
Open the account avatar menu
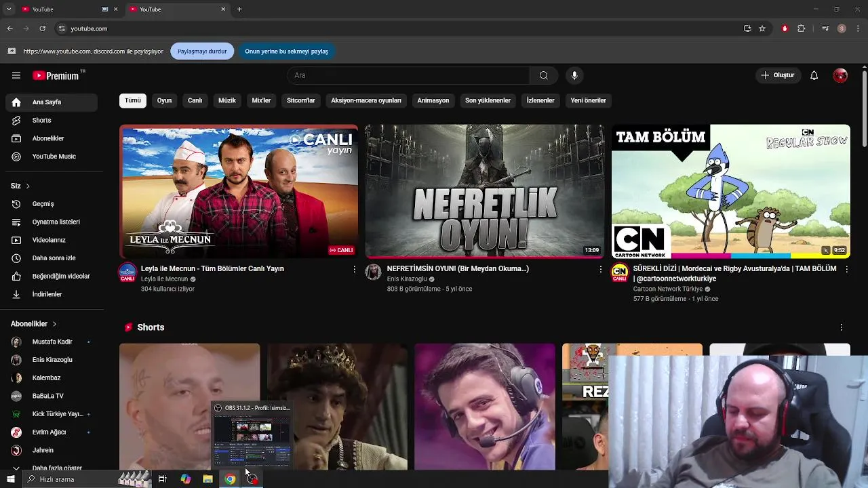pyautogui.click(x=840, y=75)
